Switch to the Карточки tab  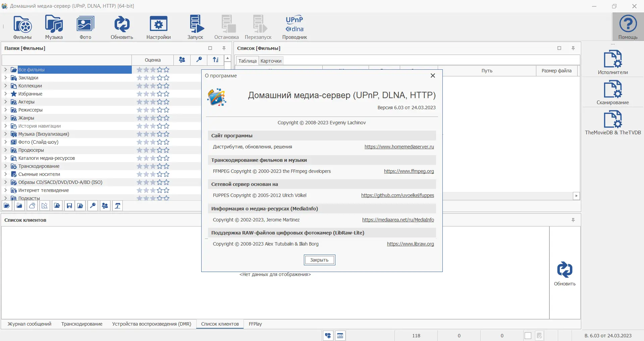tap(271, 61)
